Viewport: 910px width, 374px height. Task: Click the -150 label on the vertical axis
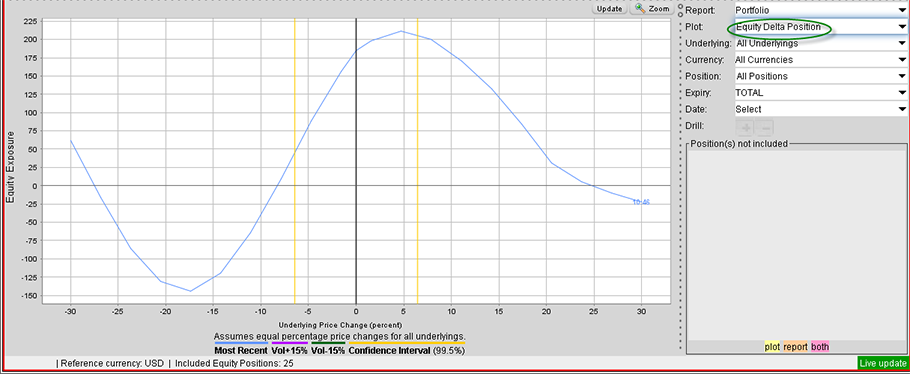[x=29, y=296]
